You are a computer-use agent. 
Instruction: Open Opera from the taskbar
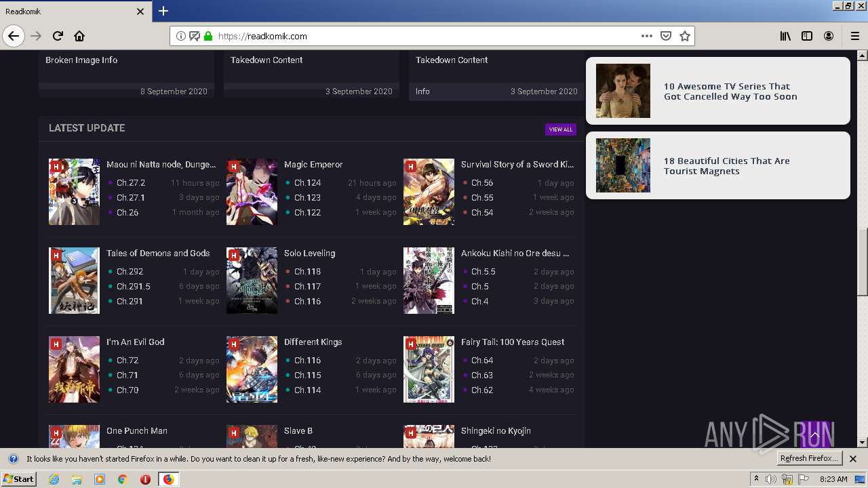click(145, 479)
